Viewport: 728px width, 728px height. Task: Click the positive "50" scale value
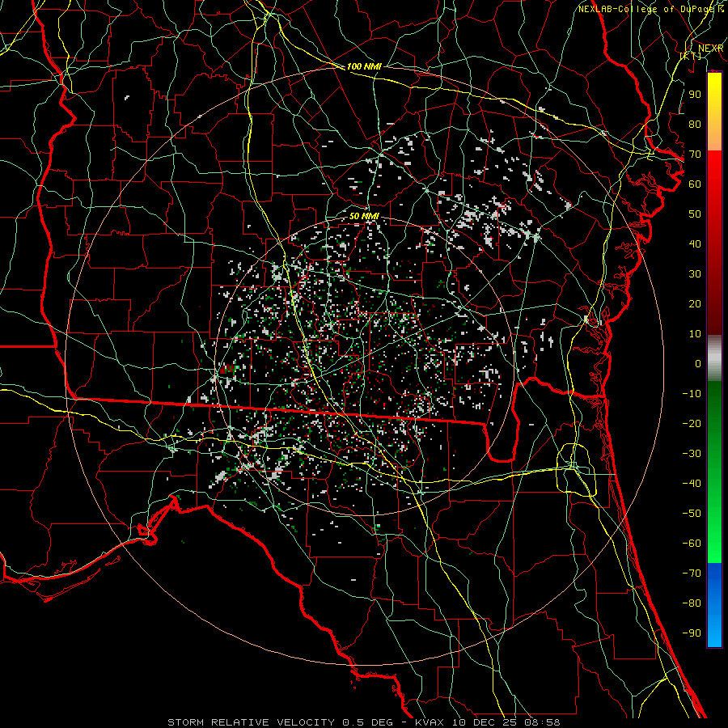pyautogui.click(x=695, y=214)
